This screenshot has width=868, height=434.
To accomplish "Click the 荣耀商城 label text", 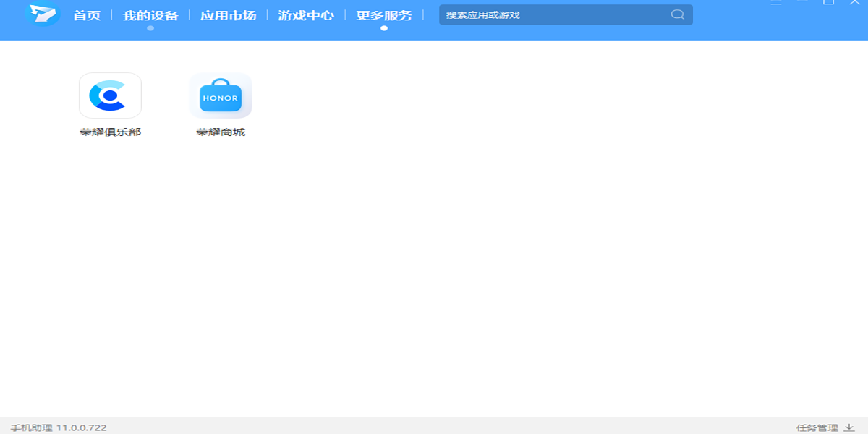I will click(221, 132).
